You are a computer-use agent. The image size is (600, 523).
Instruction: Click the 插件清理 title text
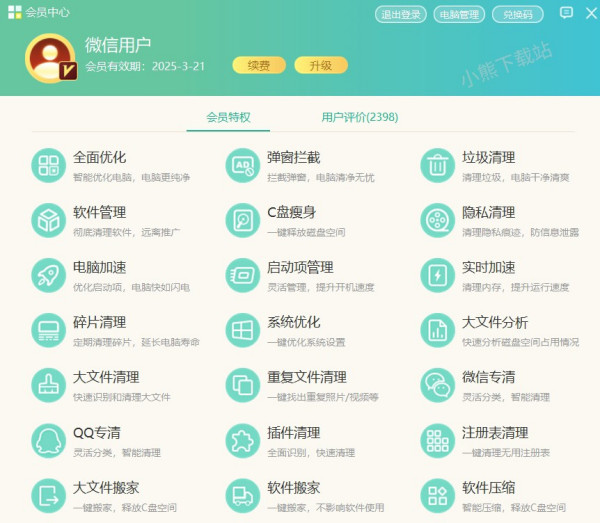click(293, 433)
